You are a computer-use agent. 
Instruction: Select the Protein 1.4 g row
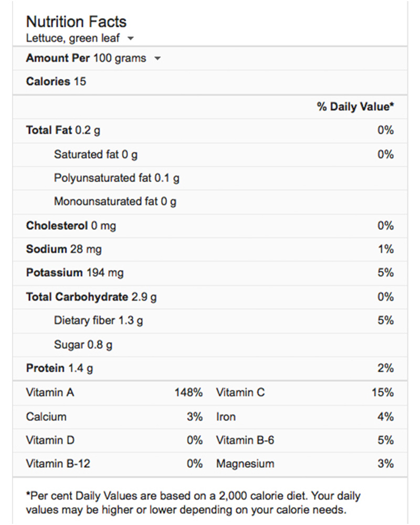[59, 369]
